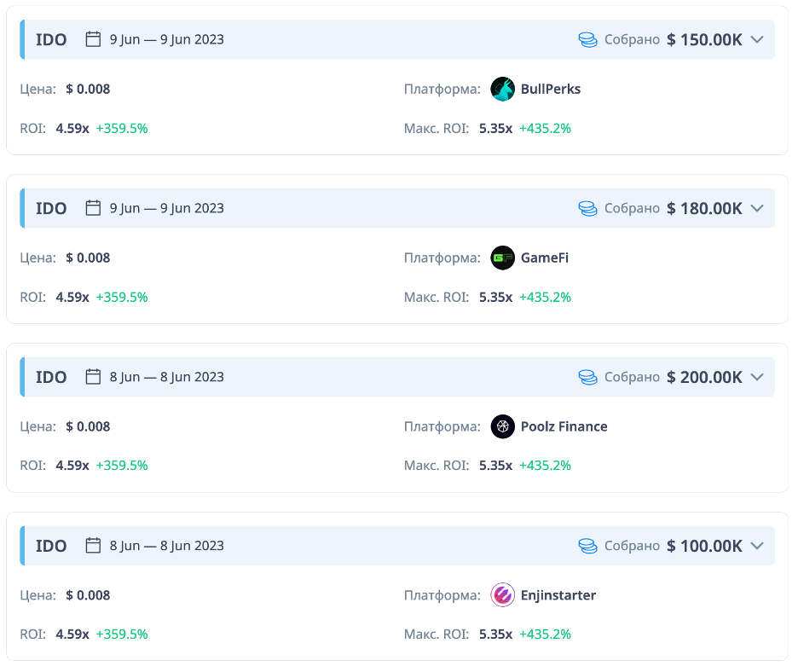Visit the Poolz Finance platform page
The image size is (798, 672).
click(564, 426)
